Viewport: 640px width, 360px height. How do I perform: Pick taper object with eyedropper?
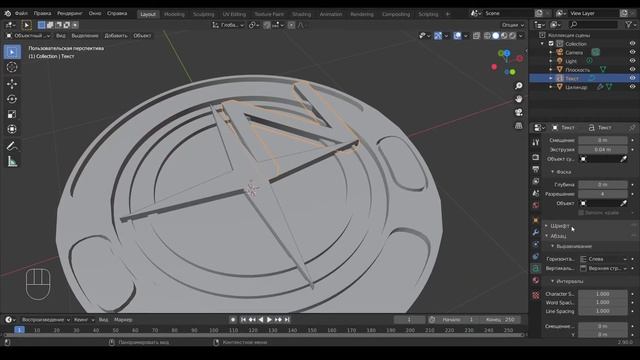[623, 159]
